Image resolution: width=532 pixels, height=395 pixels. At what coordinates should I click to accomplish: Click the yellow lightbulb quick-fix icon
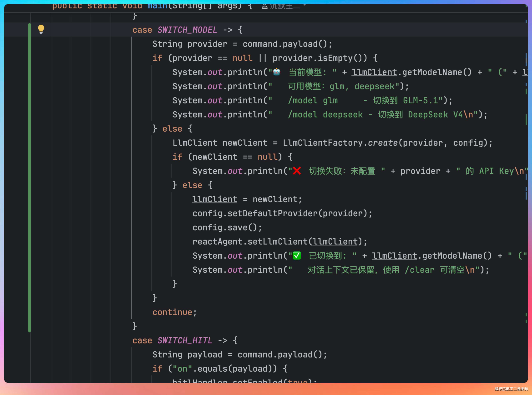tap(41, 29)
